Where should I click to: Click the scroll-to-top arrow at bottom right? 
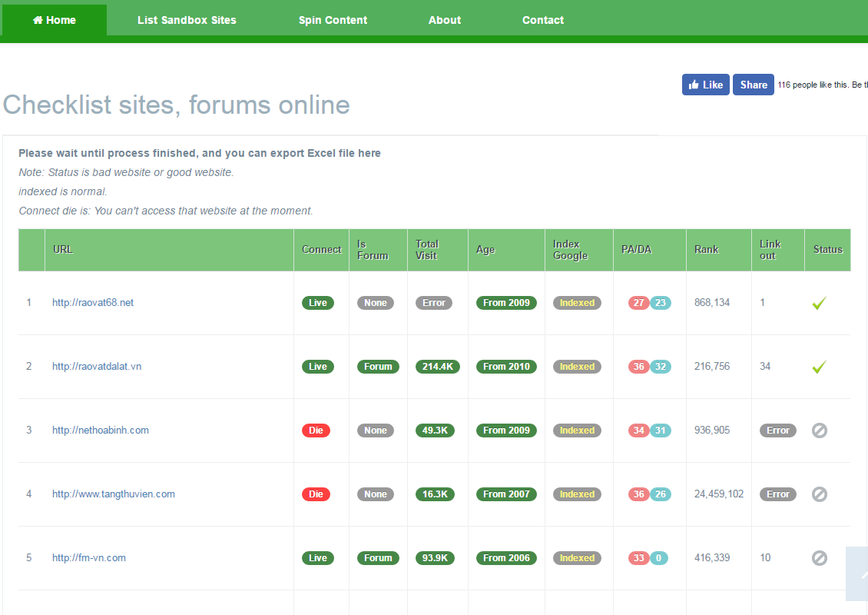click(x=859, y=573)
